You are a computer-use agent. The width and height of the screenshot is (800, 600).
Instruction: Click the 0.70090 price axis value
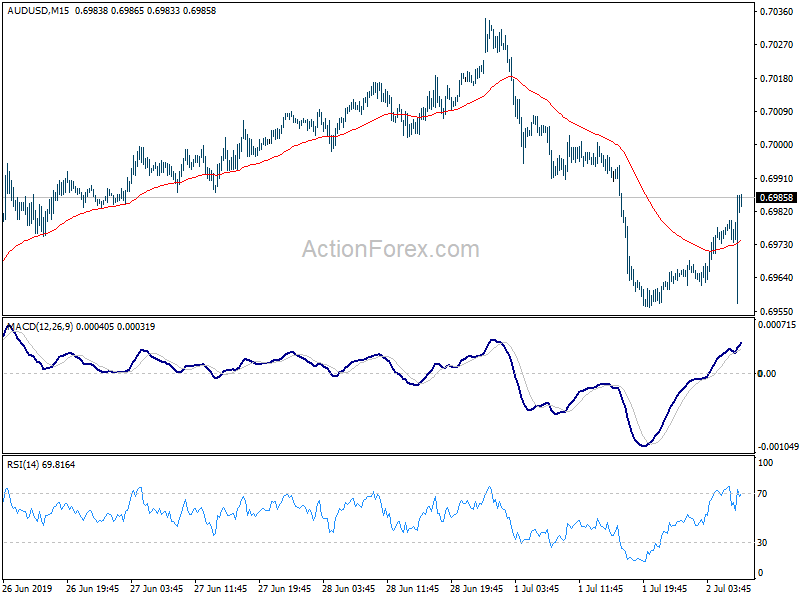(x=776, y=112)
